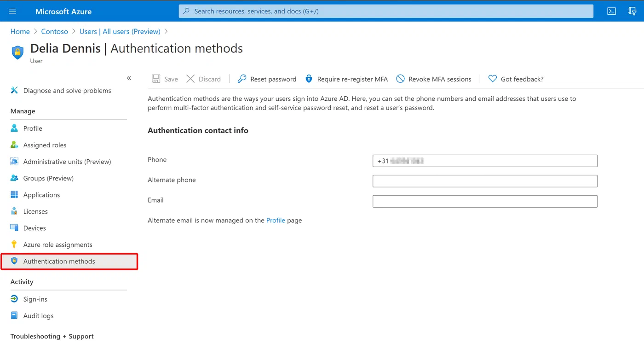Collapse the sidebar with the double chevron
The image size is (644, 343).
(129, 78)
